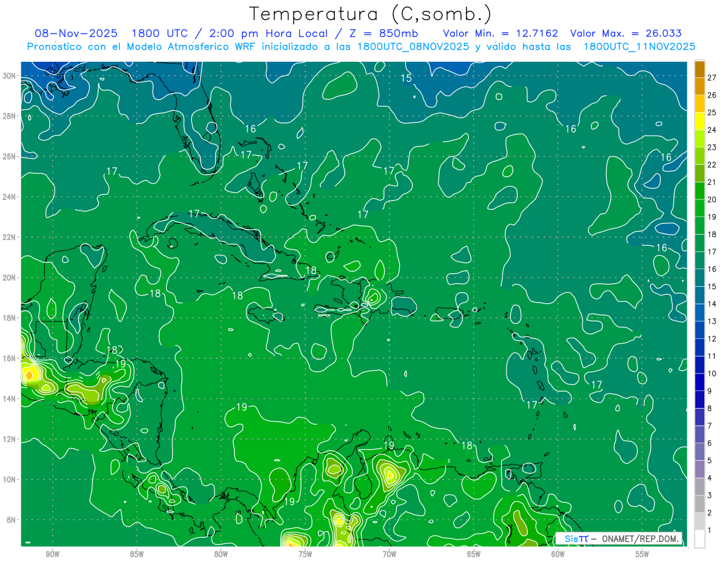Select "Valor Max. = 26.033" text

coord(625,33)
